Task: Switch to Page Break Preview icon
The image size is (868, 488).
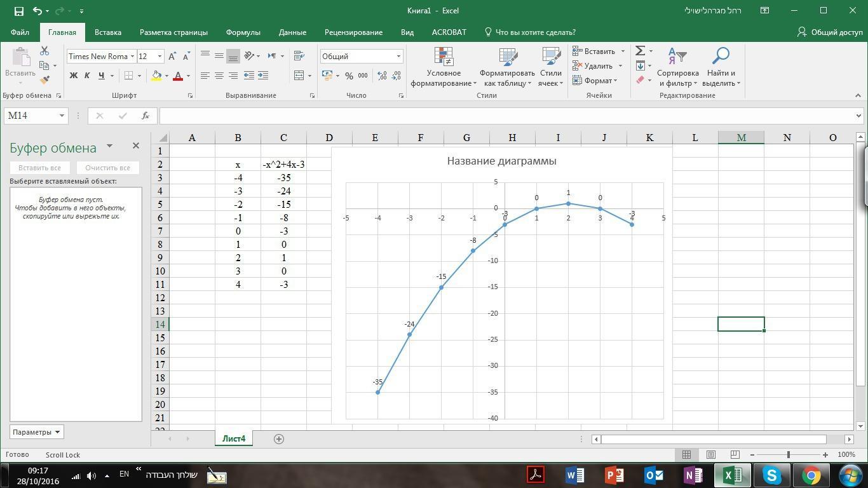Action: (x=735, y=455)
